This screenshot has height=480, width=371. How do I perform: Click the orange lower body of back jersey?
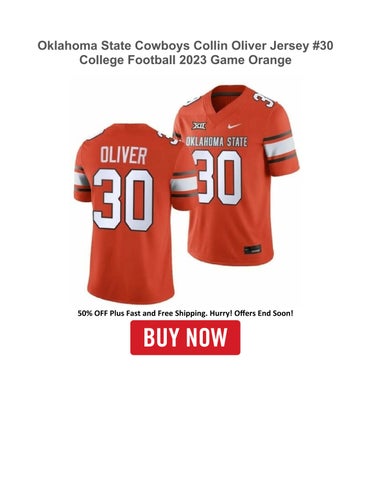pyautogui.click(x=131, y=267)
